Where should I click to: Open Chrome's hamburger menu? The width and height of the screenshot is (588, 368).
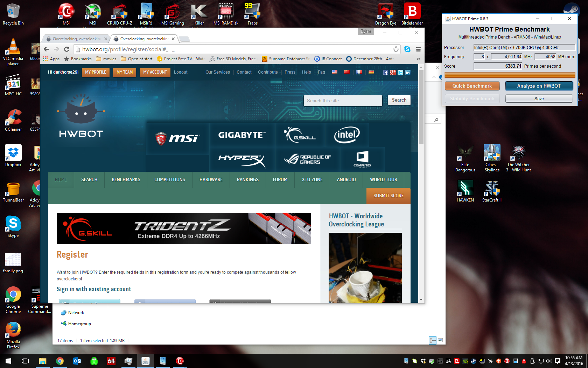click(418, 49)
